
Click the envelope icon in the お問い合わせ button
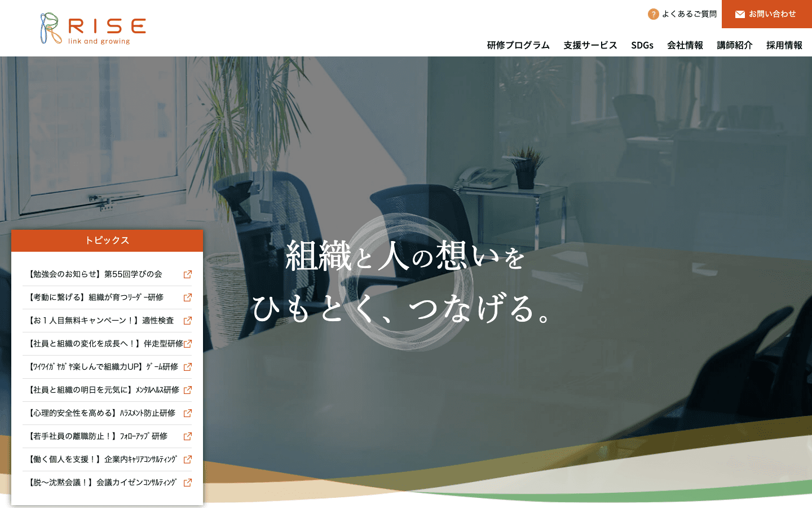click(740, 14)
